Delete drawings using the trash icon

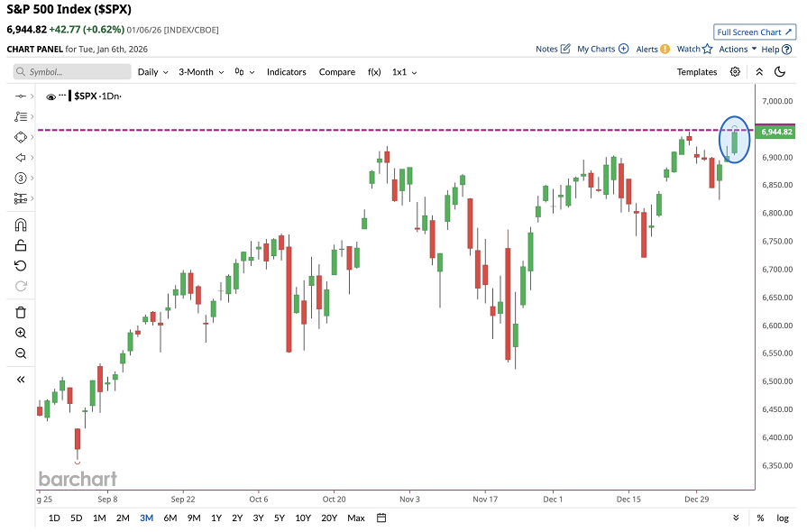[x=21, y=311]
